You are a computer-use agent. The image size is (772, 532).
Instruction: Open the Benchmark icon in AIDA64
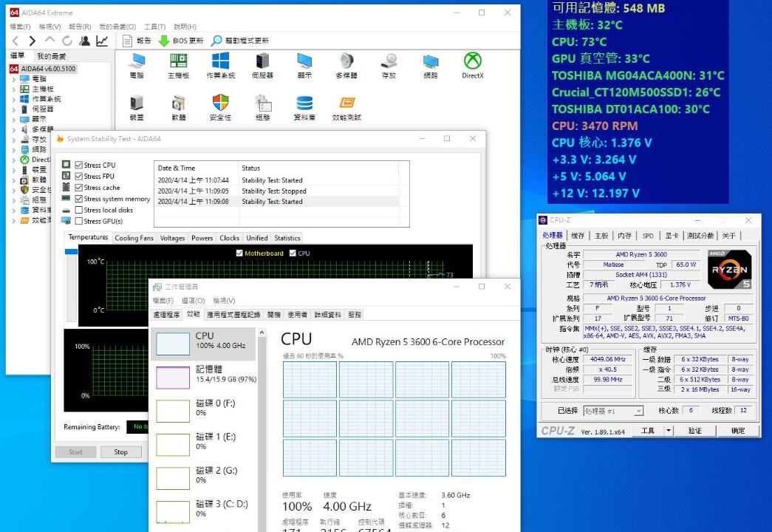[346, 108]
